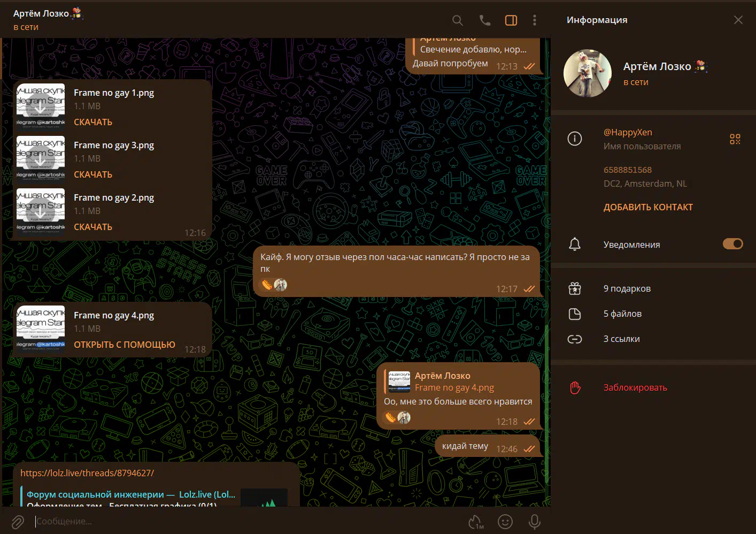
Task: Click the attach file paperclip icon
Action: click(x=18, y=522)
